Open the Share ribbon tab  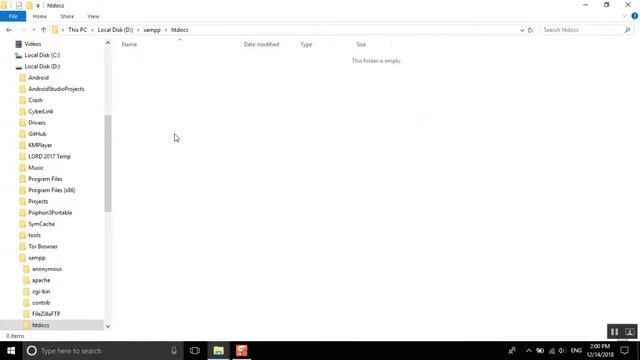[x=67, y=16]
